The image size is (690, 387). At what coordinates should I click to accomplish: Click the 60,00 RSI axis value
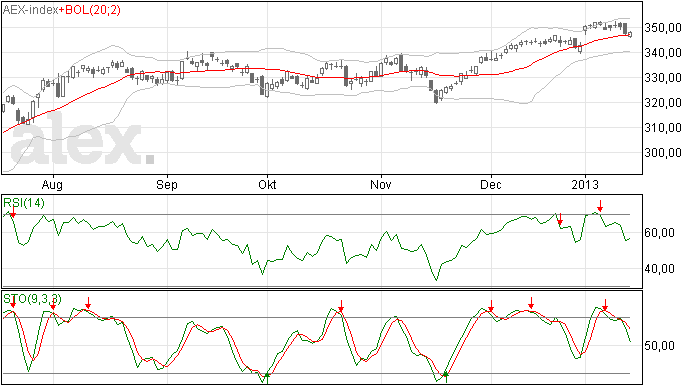click(659, 233)
